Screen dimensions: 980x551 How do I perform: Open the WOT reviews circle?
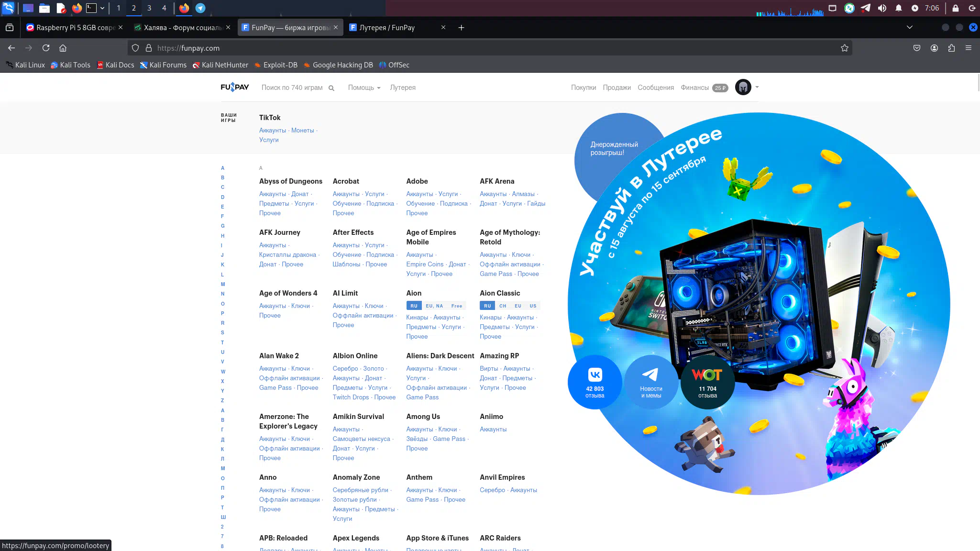click(x=707, y=382)
